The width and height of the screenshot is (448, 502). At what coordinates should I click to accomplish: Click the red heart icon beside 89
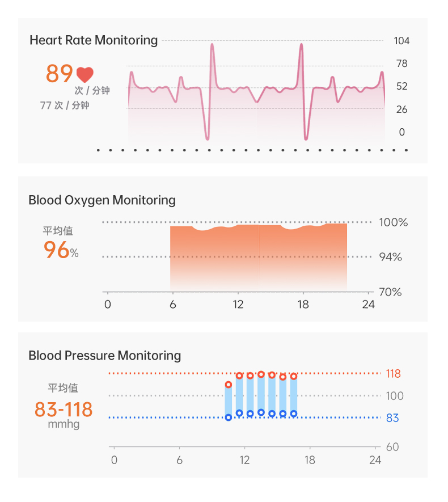pos(85,75)
